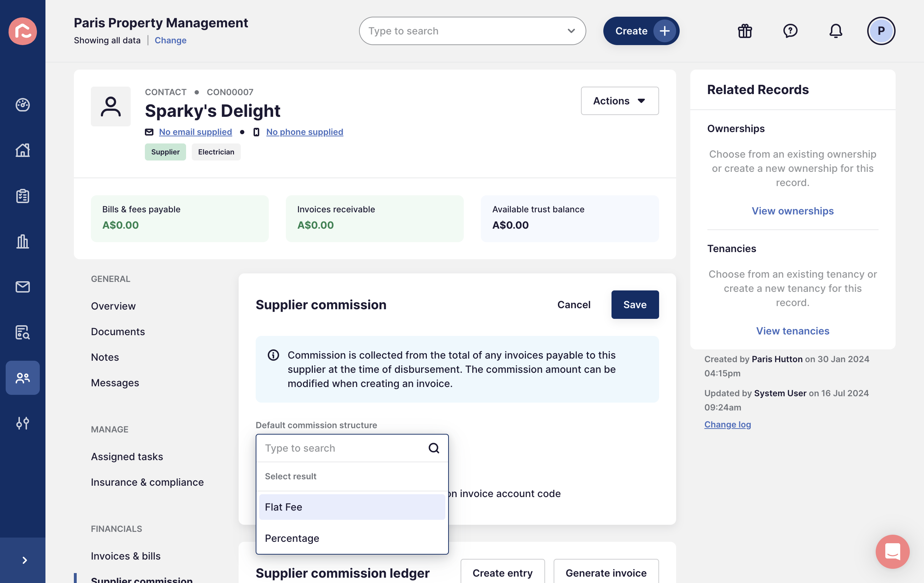The height and width of the screenshot is (583, 924).
Task: Click the info icon in commission notice
Action: coord(273,355)
